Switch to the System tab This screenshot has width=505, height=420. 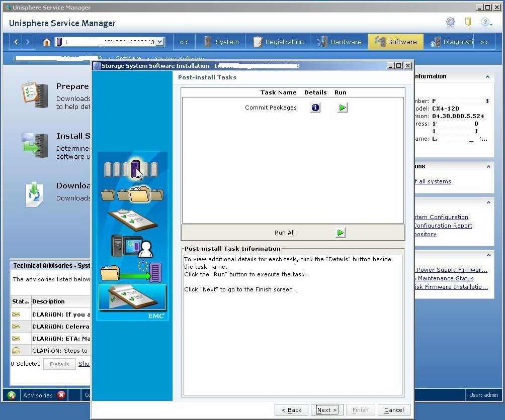click(222, 42)
